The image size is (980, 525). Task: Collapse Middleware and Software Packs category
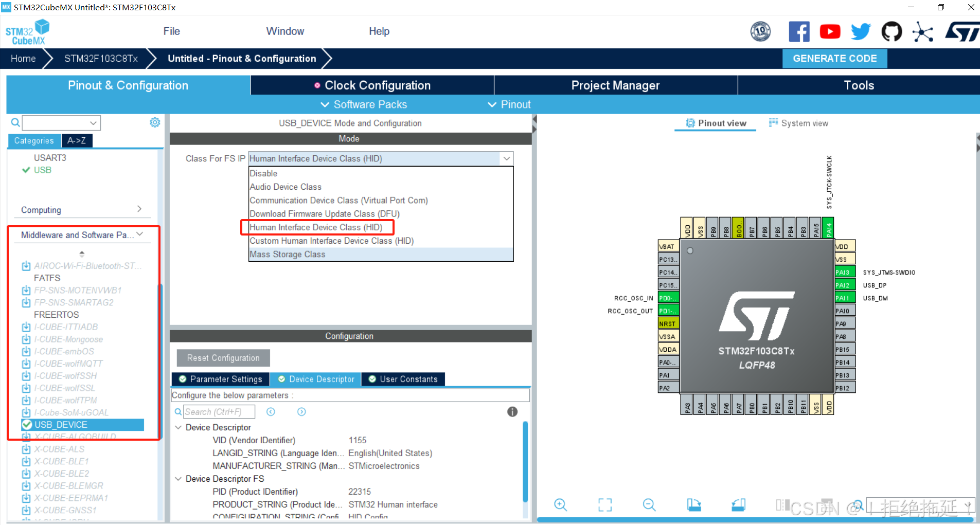click(x=139, y=234)
